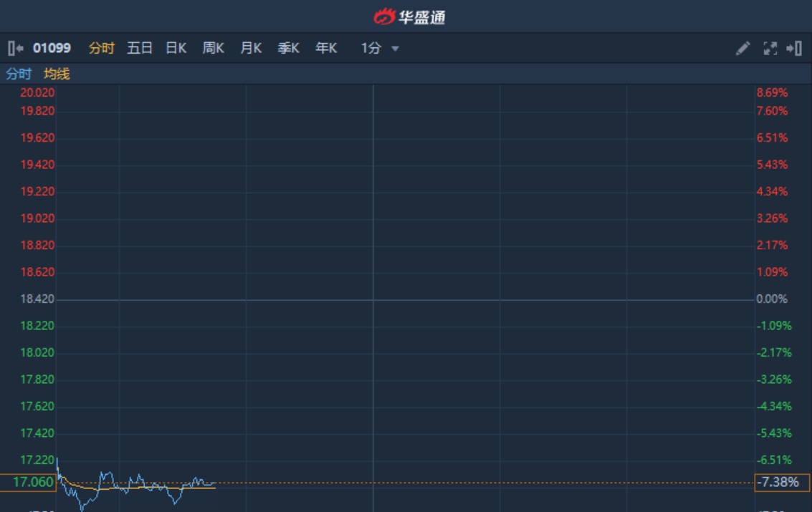Open the 季K quarterly chart tab
The width and height of the screenshot is (812, 512).
[288, 48]
